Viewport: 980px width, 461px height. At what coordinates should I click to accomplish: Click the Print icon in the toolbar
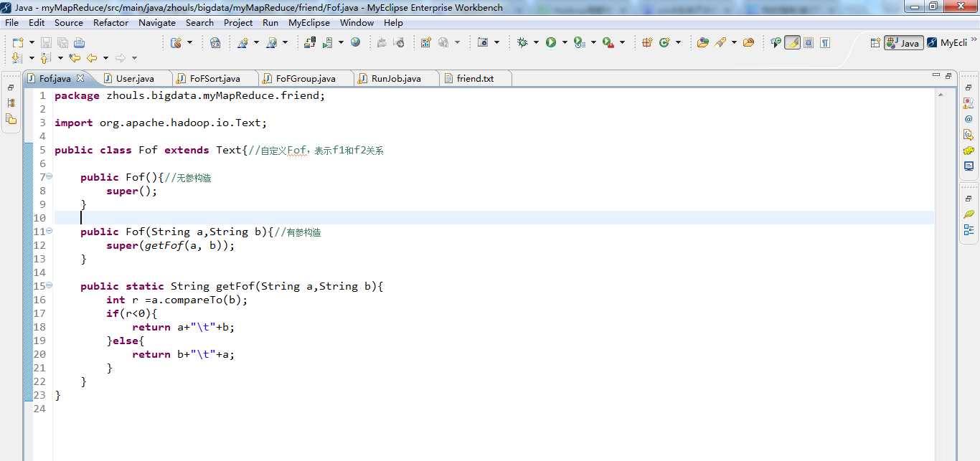pyautogui.click(x=78, y=42)
